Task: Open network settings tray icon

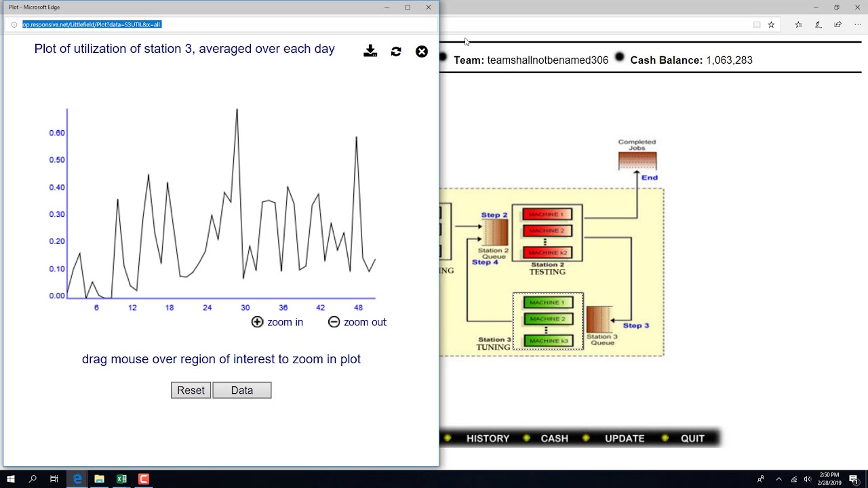Action: (x=793, y=479)
